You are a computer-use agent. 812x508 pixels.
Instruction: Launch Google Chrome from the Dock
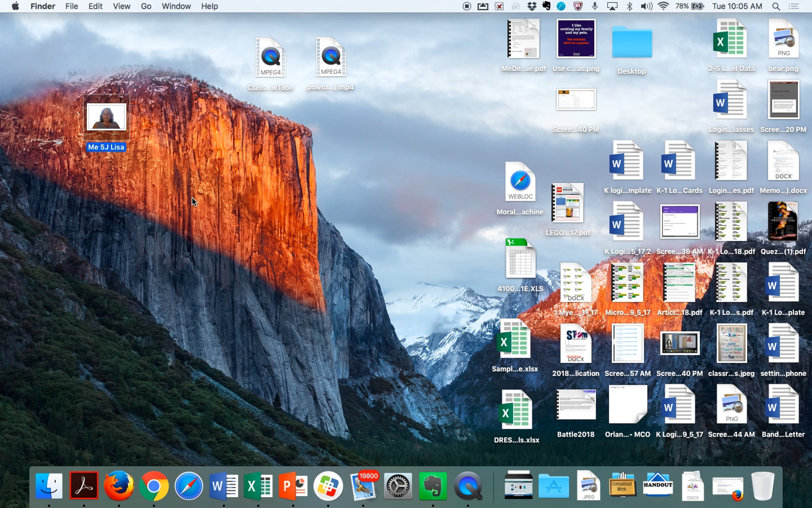(154, 486)
